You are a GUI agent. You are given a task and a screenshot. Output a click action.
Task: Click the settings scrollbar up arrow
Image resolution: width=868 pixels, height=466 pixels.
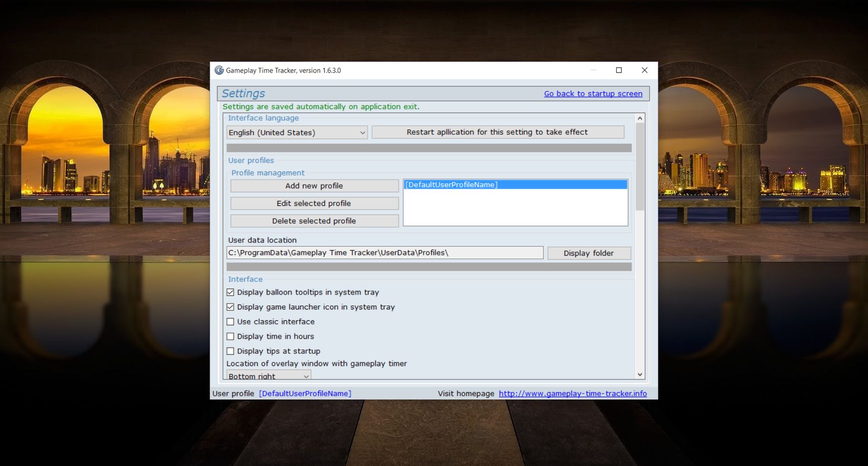[x=640, y=118]
